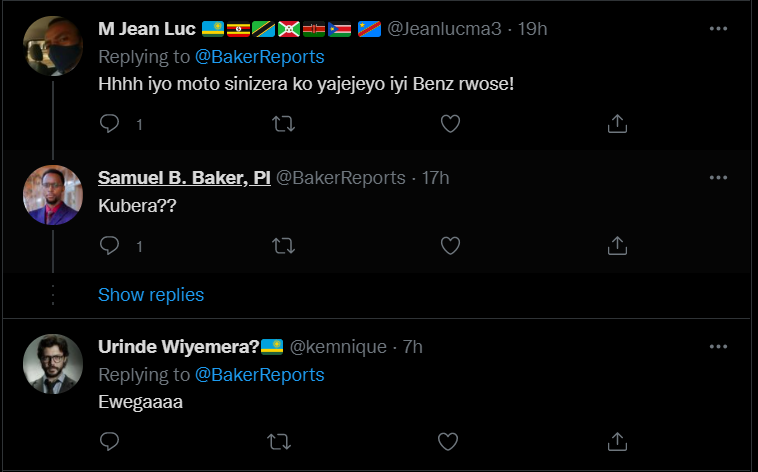Like M Jean Luc's tweet
The width and height of the screenshot is (758, 472).
click(451, 124)
